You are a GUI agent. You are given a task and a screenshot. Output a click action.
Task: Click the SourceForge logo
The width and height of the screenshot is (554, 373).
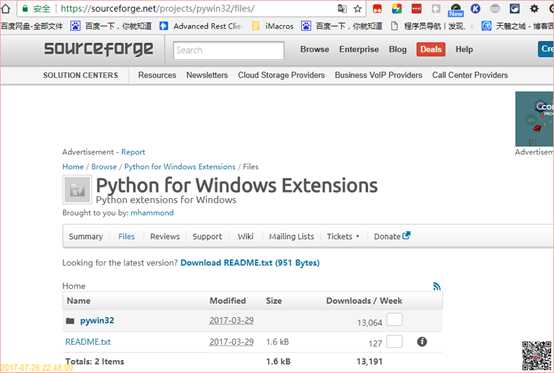point(99,48)
